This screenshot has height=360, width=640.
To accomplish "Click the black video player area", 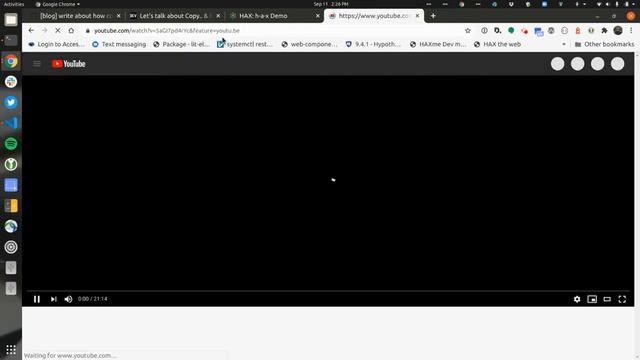I will [x=328, y=182].
